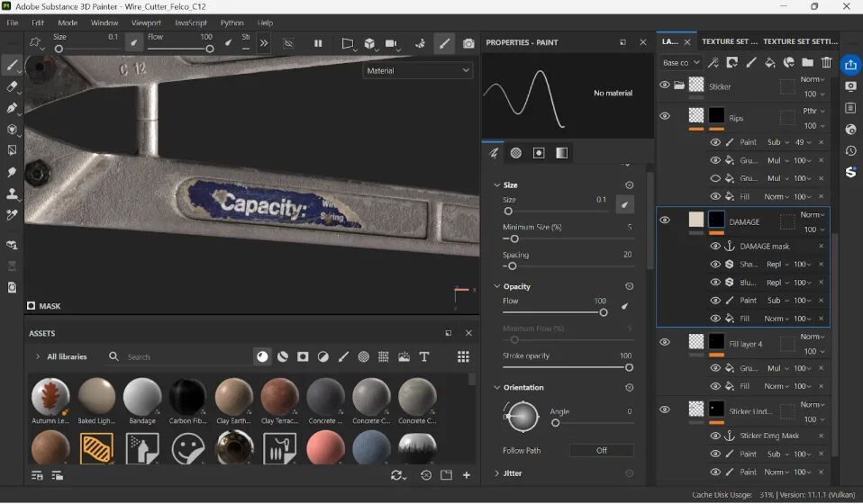This screenshot has width=863, height=504.
Task: Filter assets by materials sphere icon
Action: pyautogui.click(x=262, y=357)
